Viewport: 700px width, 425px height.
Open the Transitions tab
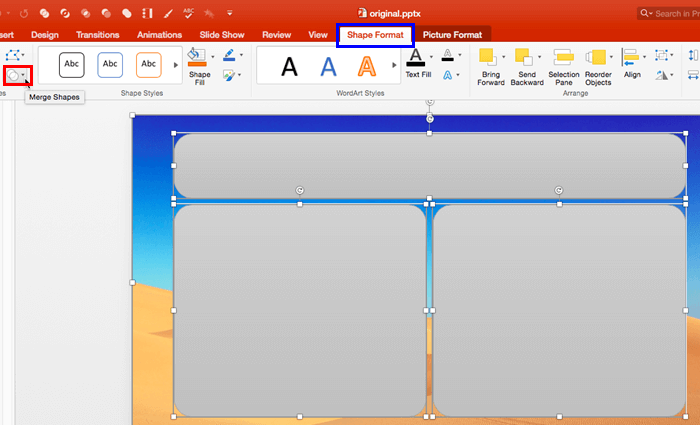97,34
